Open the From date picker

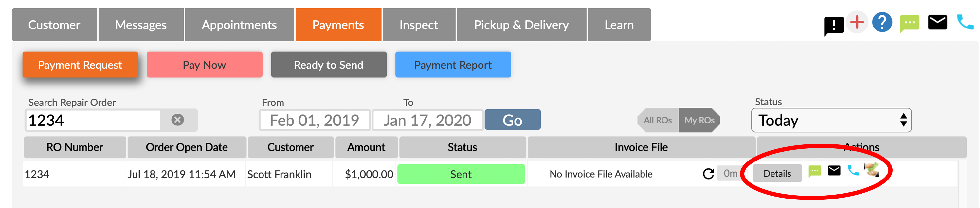[314, 121]
